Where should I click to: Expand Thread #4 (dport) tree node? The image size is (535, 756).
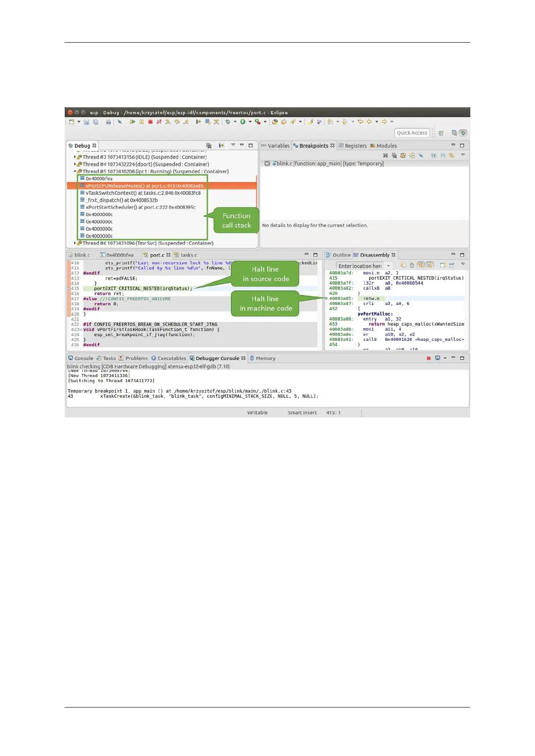[x=75, y=164]
